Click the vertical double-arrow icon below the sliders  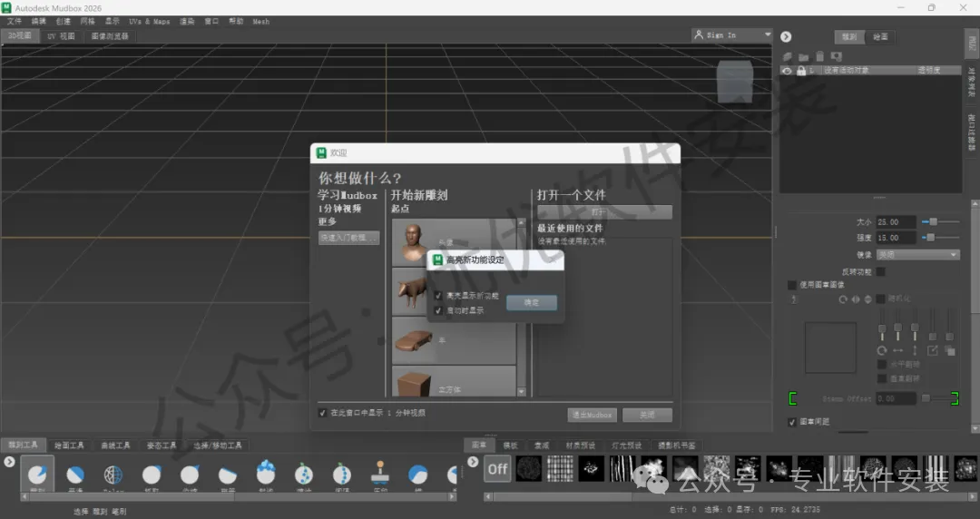click(x=915, y=351)
